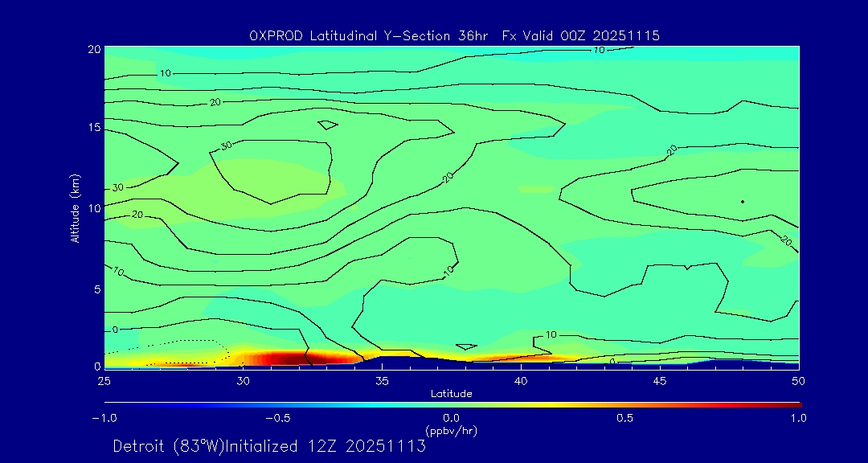The image size is (868, 463).
Task: Click altitude axis tick label 0
Action: pos(97,366)
